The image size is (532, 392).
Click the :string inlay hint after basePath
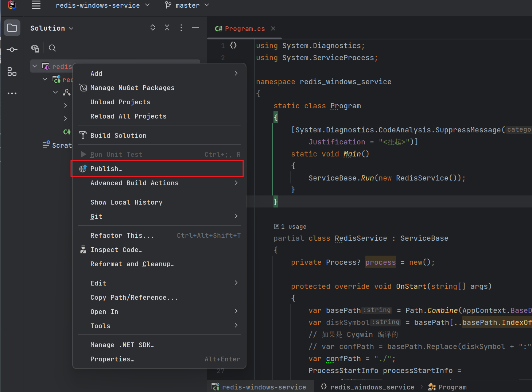(x=377, y=310)
